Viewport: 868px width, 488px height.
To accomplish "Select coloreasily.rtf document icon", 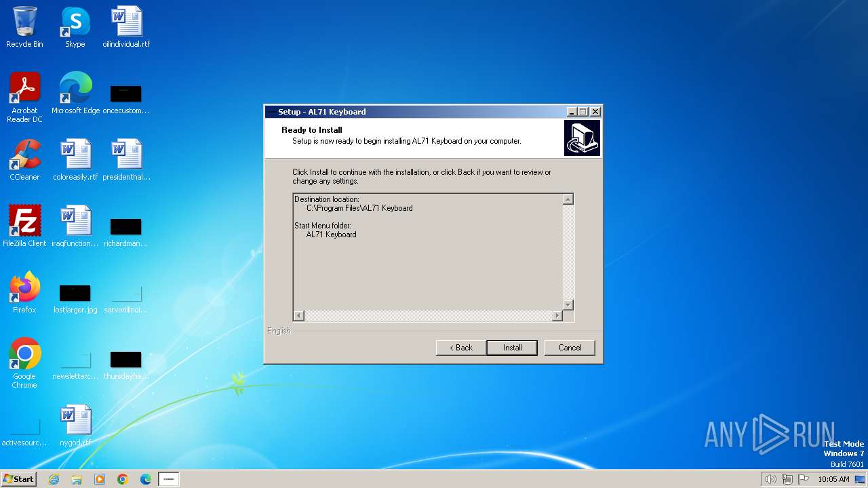I will (75, 160).
